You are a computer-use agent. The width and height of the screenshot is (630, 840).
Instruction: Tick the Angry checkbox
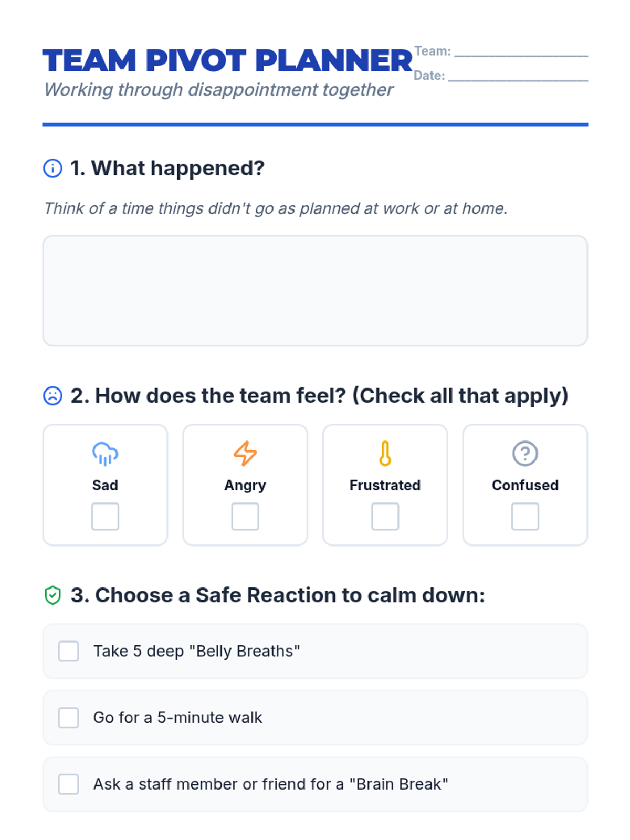pyautogui.click(x=245, y=517)
